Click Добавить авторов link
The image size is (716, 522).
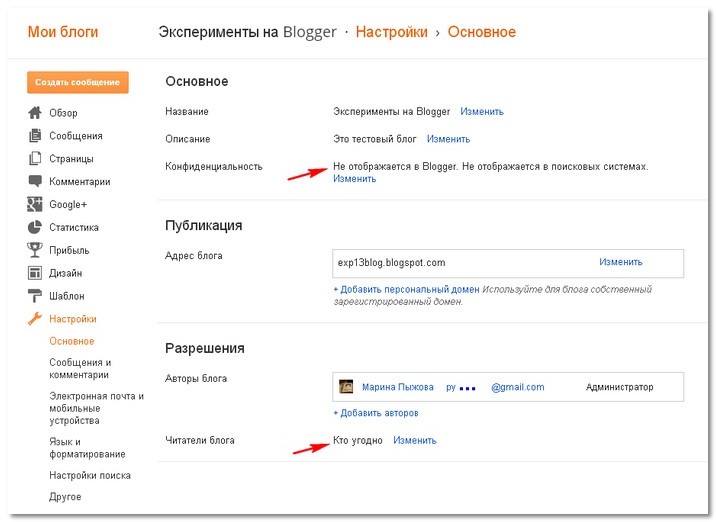376,413
